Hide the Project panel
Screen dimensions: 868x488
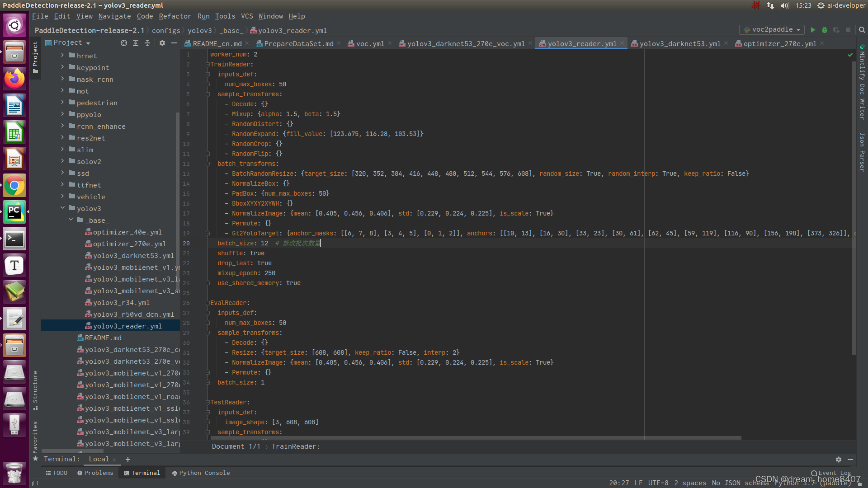[174, 43]
